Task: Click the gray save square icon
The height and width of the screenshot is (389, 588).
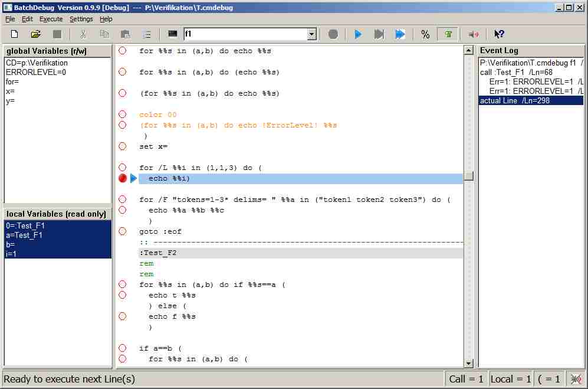Action: pos(57,34)
